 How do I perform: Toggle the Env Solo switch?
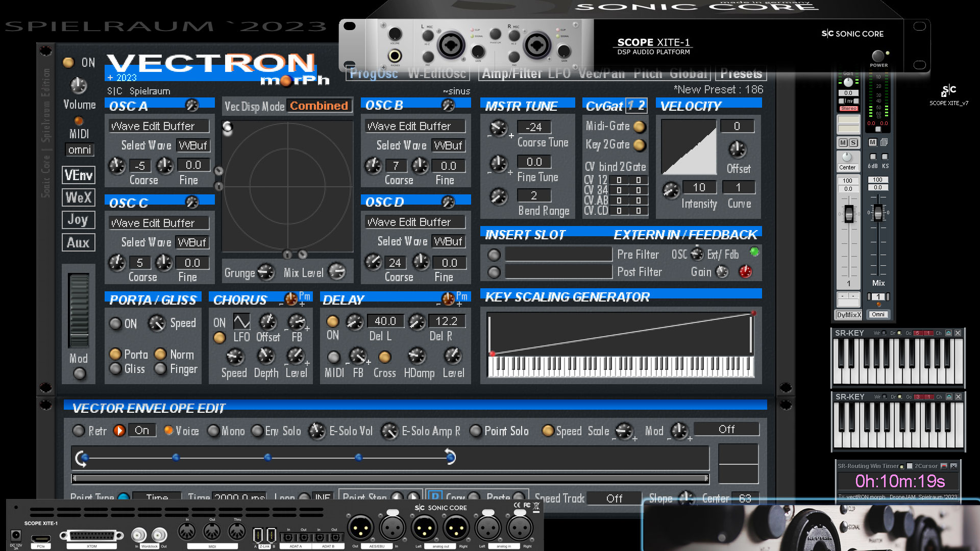(257, 431)
